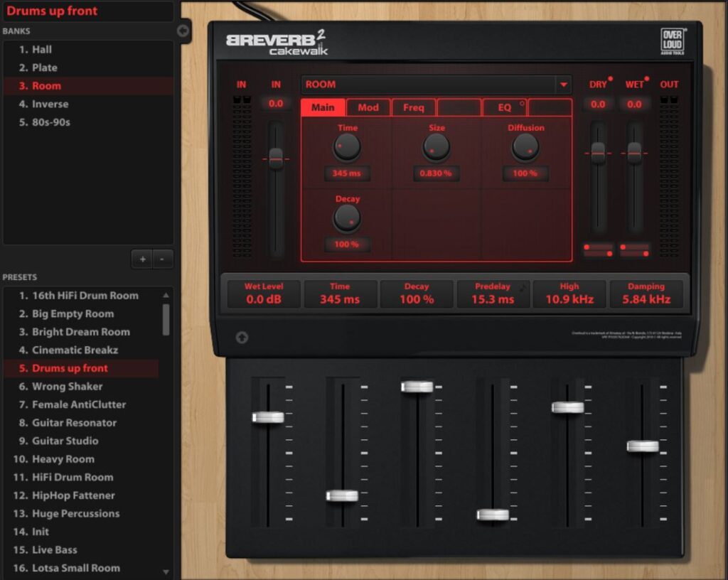Click the presets list scrollbar thumb
This screenshot has height=580, width=728.
166,319
